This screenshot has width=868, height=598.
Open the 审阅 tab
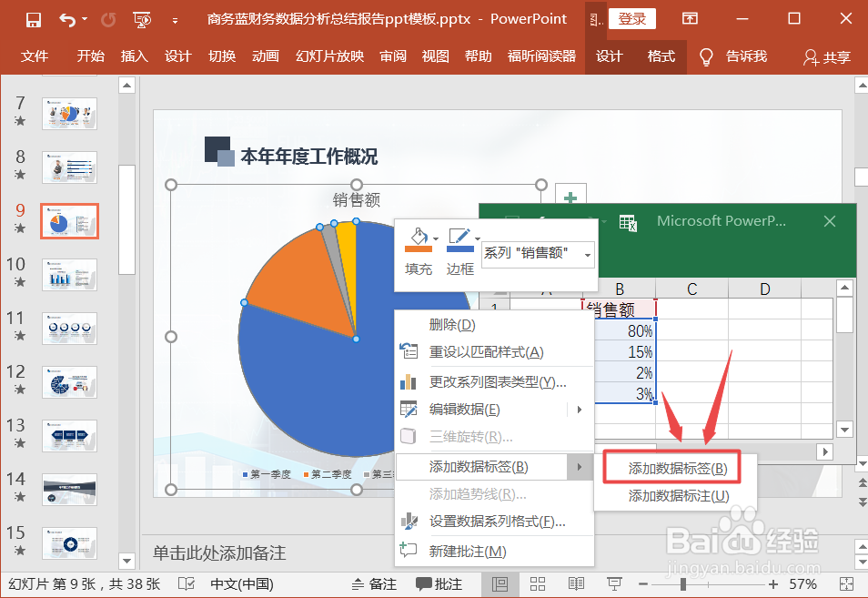393,56
